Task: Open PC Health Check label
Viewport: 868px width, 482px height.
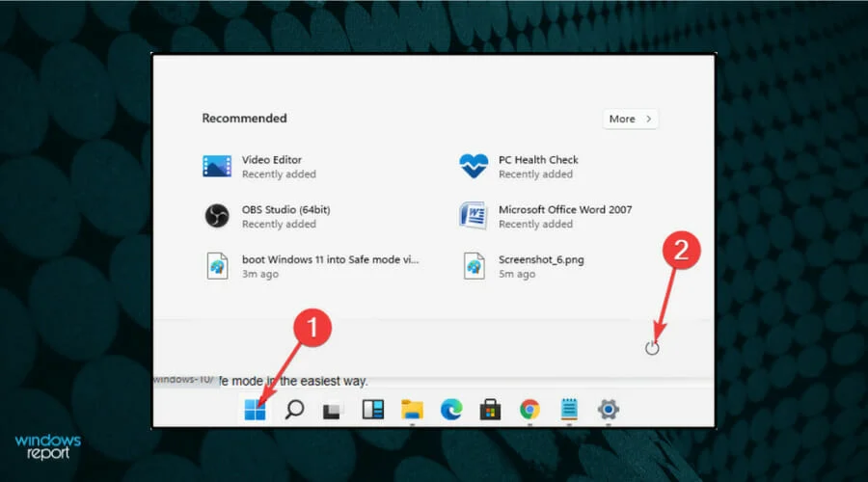Action: (x=538, y=159)
